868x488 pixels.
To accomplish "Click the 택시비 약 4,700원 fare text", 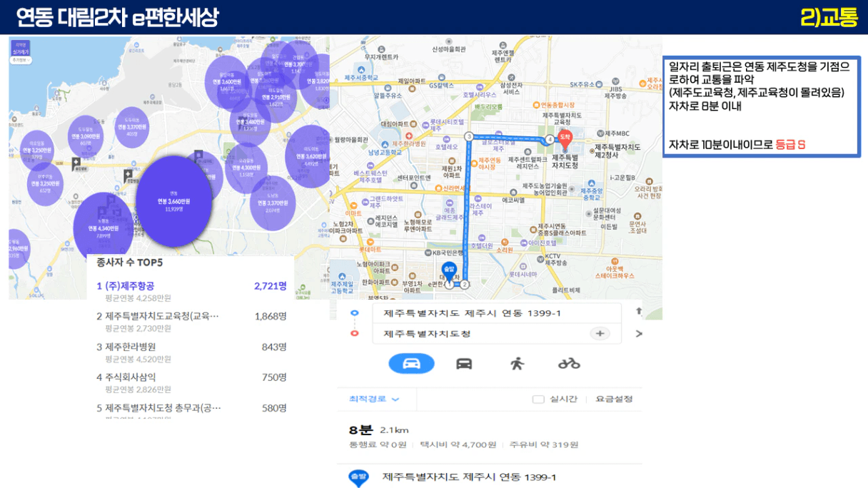I will (458, 445).
